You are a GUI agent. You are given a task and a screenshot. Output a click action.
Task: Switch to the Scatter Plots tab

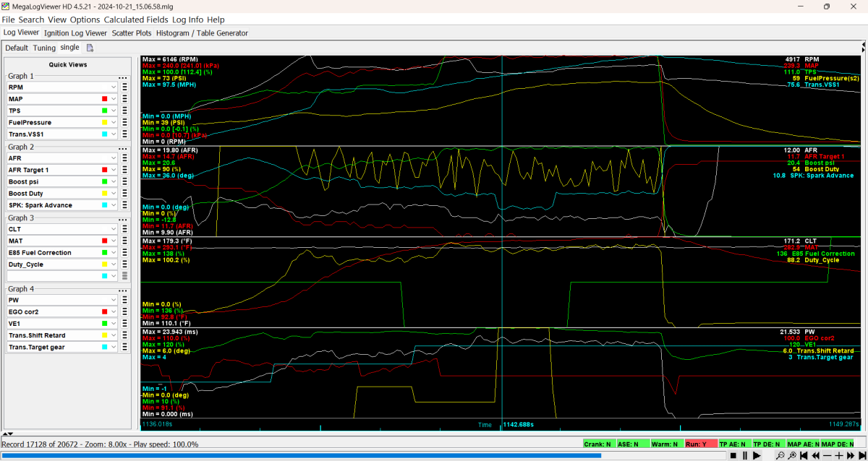pyautogui.click(x=132, y=33)
